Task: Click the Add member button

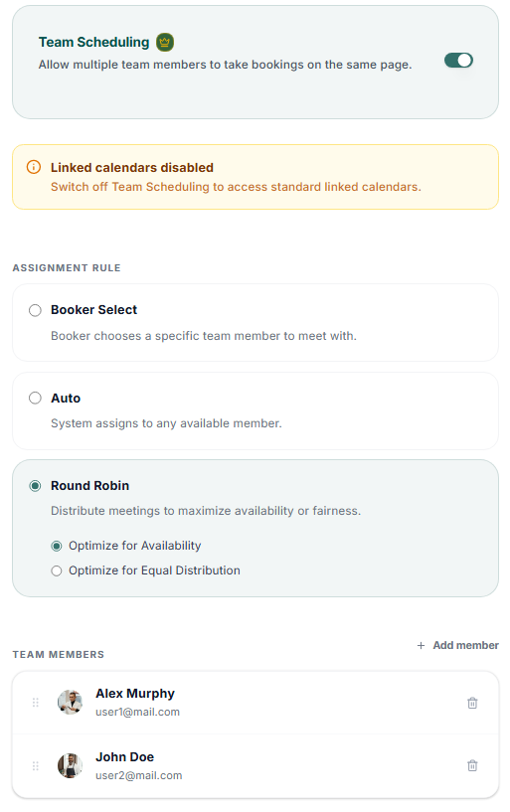Action: (x=457, y=645)
